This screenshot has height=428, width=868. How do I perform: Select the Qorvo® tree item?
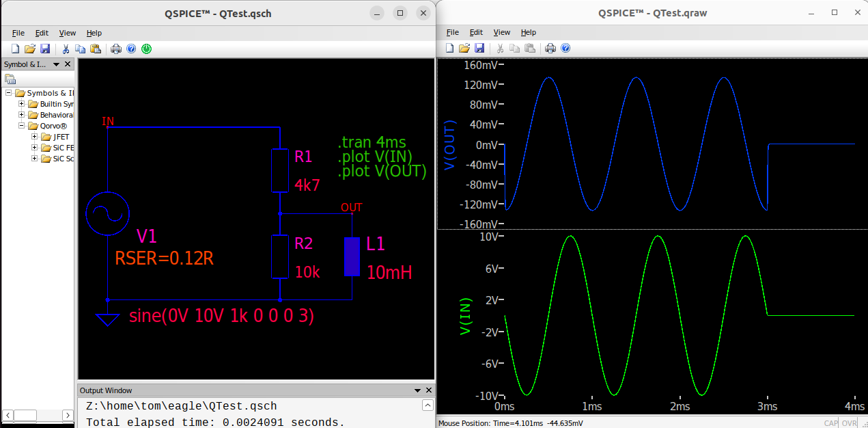click(53, 126)
